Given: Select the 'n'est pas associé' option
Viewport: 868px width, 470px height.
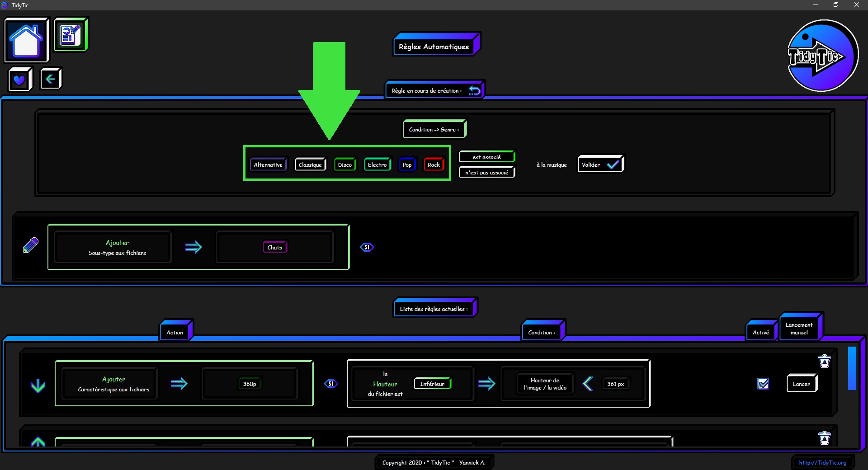Looking at the screenshot, I should tap(486, 173).
